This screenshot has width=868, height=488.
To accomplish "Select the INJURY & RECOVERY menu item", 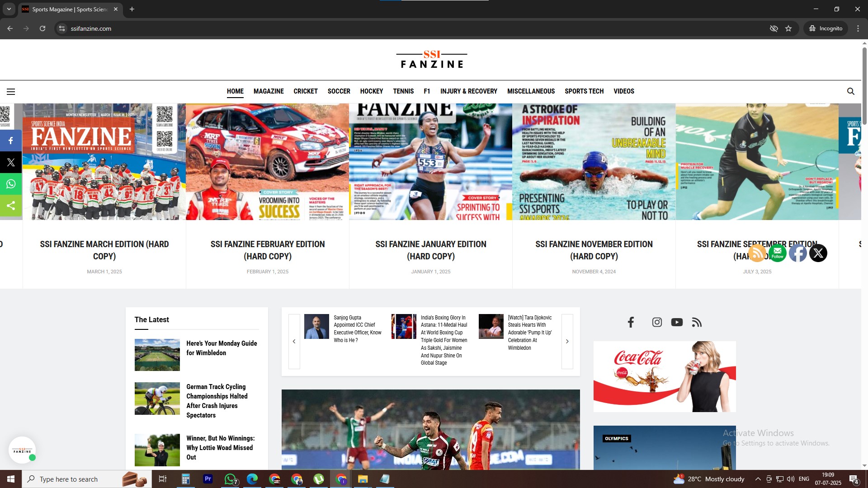I will pyautogui.click(x=468, y=91).
